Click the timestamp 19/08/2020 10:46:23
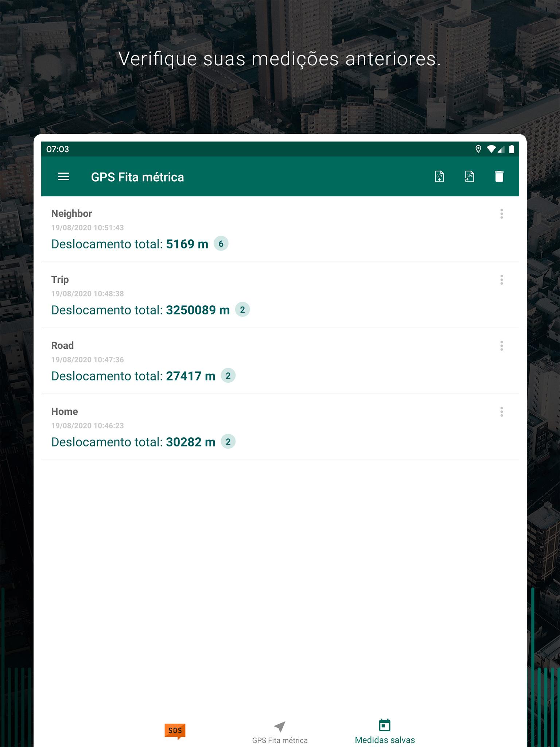Image resolution: width=560 pixels, height=747 pixels. click(87, 426)
